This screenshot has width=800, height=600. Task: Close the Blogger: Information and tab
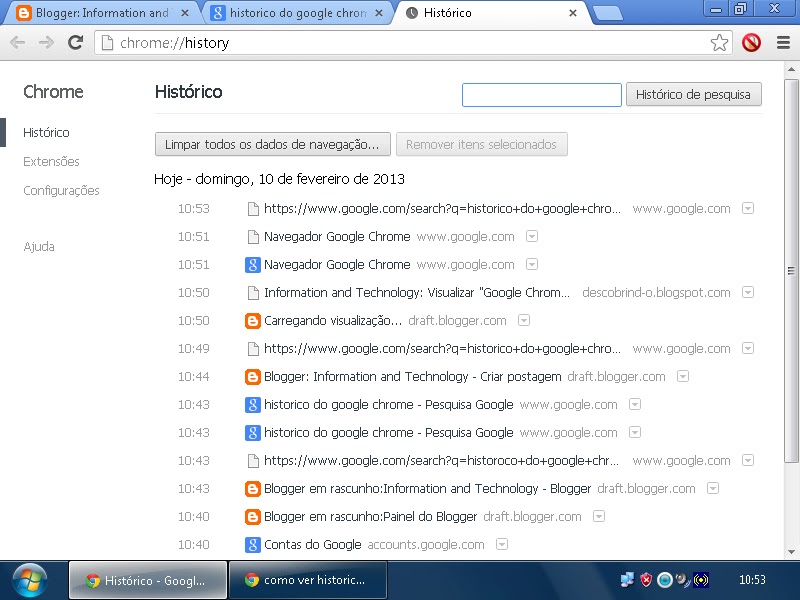[x=185, y=13]
